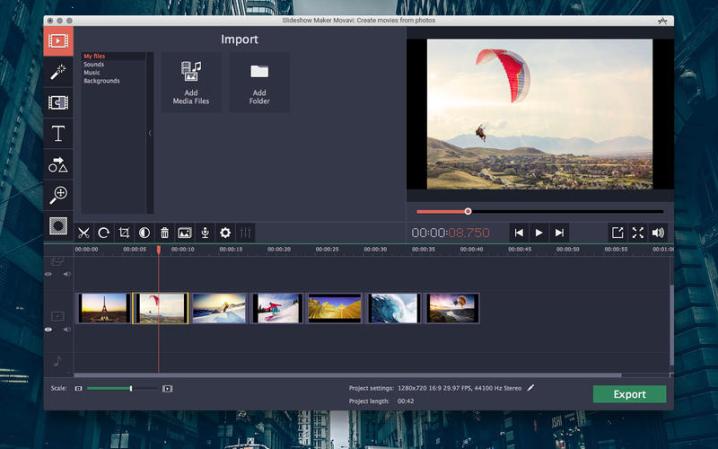Open the audio equalizer sliders icon

point(245,233)
